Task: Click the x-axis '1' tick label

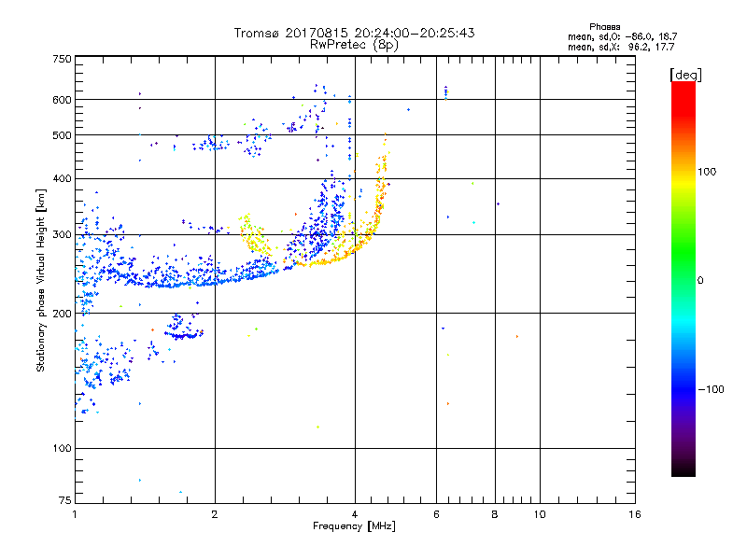Action: coord(75,514)
